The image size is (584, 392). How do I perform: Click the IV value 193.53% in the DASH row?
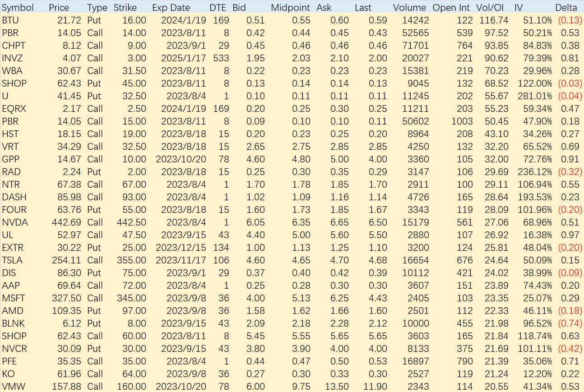pos(536,197)
